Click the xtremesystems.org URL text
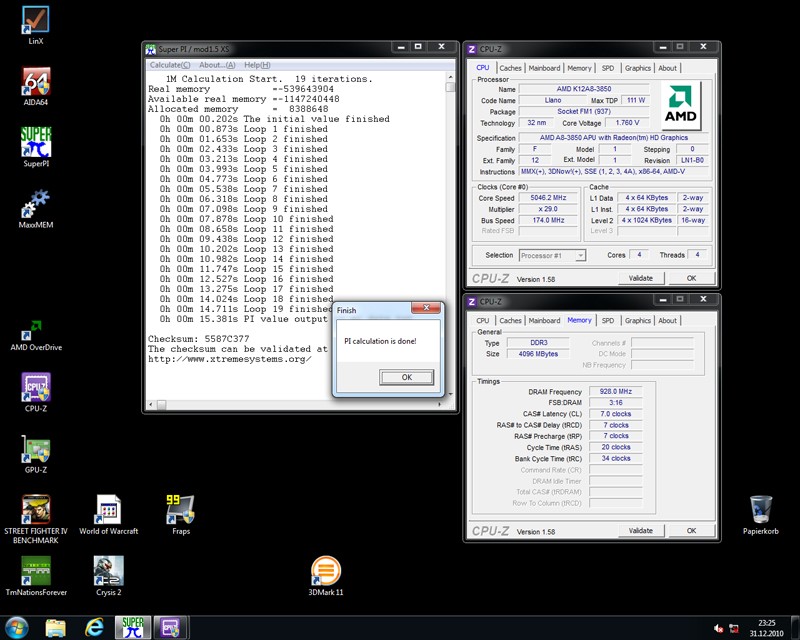The width and height of the screenshot is (800, 640). tap(230, 359)
